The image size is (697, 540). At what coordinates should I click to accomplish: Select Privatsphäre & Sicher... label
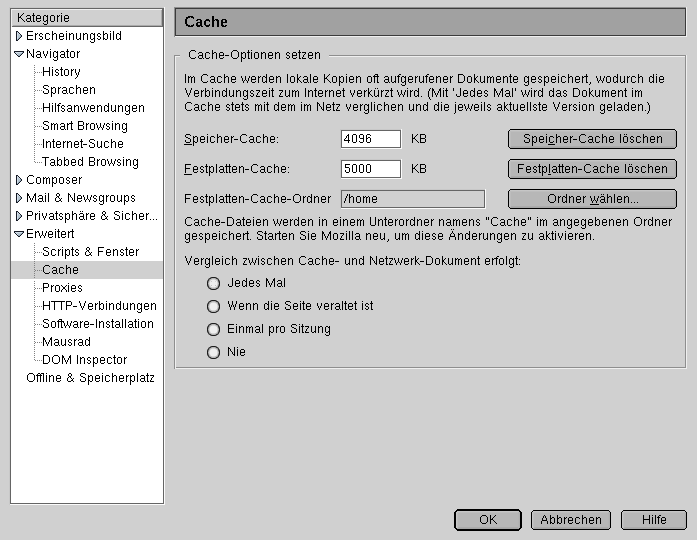click(92, 216)
